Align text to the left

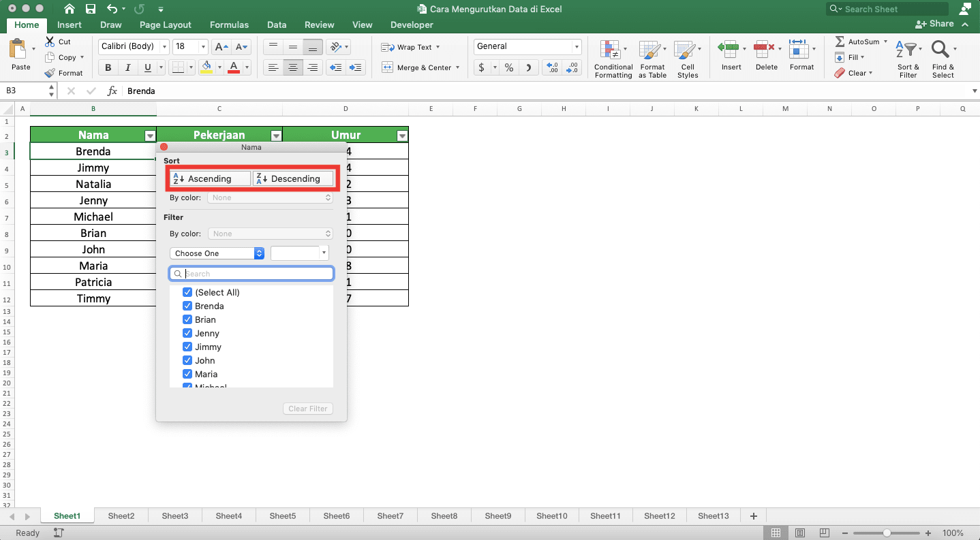click(x=273, y=67)
